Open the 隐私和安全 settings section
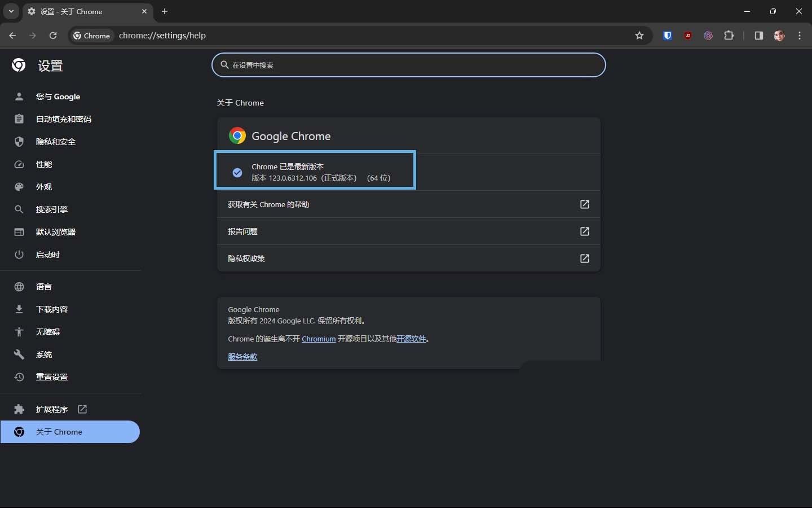The height and width of the screenshot is (508, 812). (x=70, y=142)
